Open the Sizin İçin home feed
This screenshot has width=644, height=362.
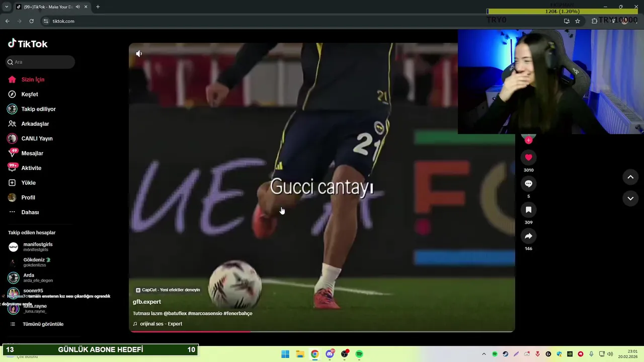pos(26,79)
